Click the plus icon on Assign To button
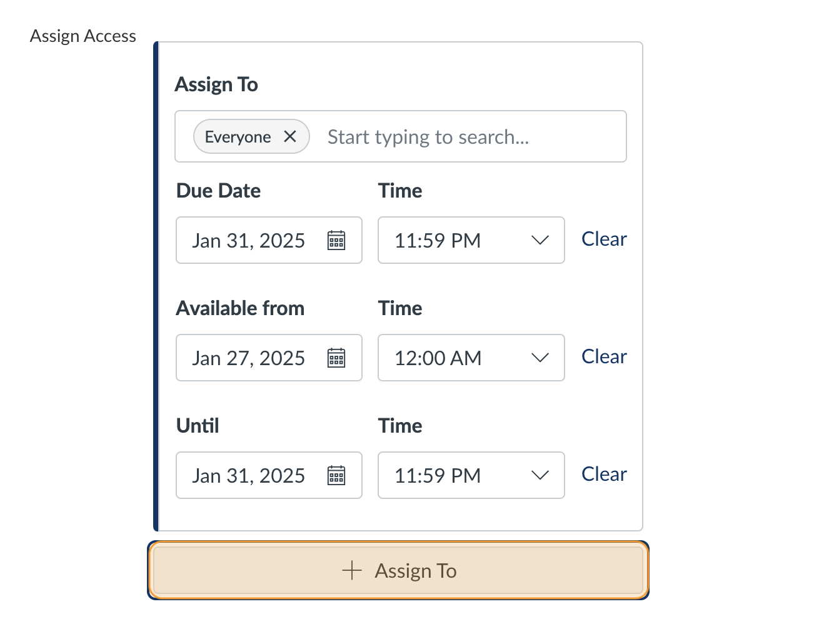The width and height of the screenshot is (834, 644). pyautogui.click(x=353, y=570)
